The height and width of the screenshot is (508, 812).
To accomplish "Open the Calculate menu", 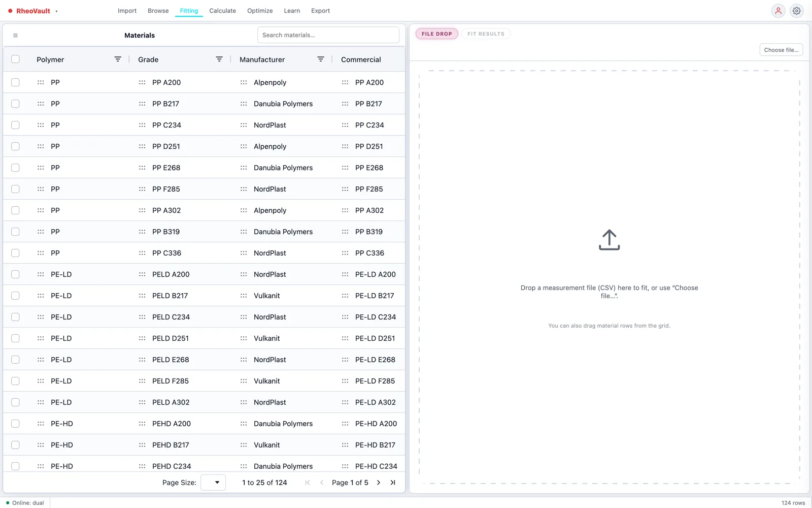I will coord(223,11).
